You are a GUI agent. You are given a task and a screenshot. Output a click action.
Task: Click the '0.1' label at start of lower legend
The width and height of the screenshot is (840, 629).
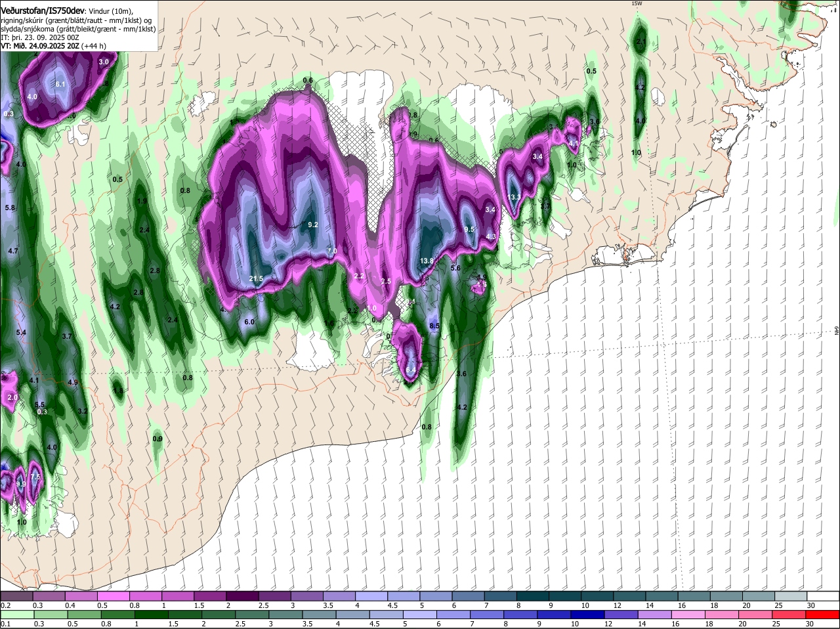coord(5,624)
